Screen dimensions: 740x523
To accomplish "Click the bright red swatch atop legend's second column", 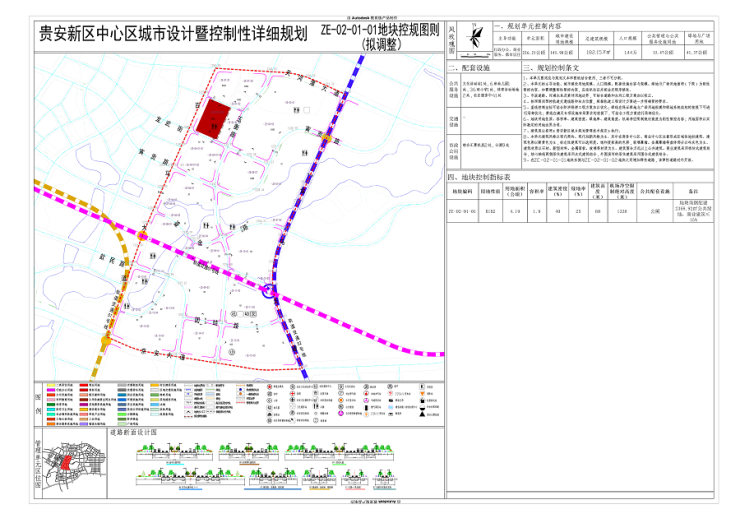I will [84, 386].
